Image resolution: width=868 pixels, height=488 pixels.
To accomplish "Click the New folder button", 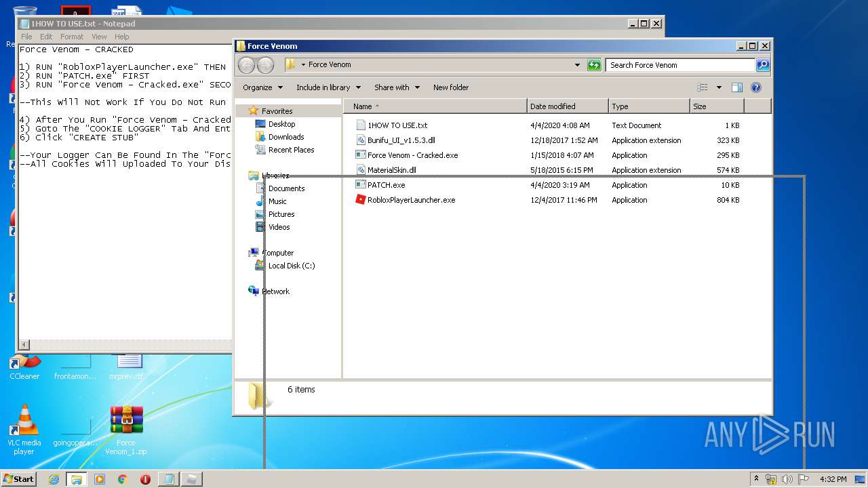I will [x=451, y=87].
